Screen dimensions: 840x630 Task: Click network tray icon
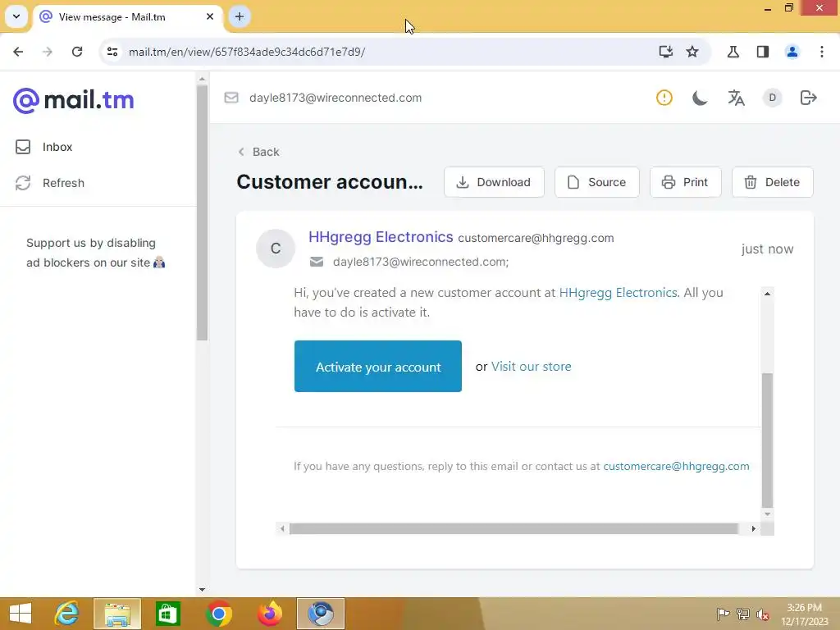coord(743,614)
